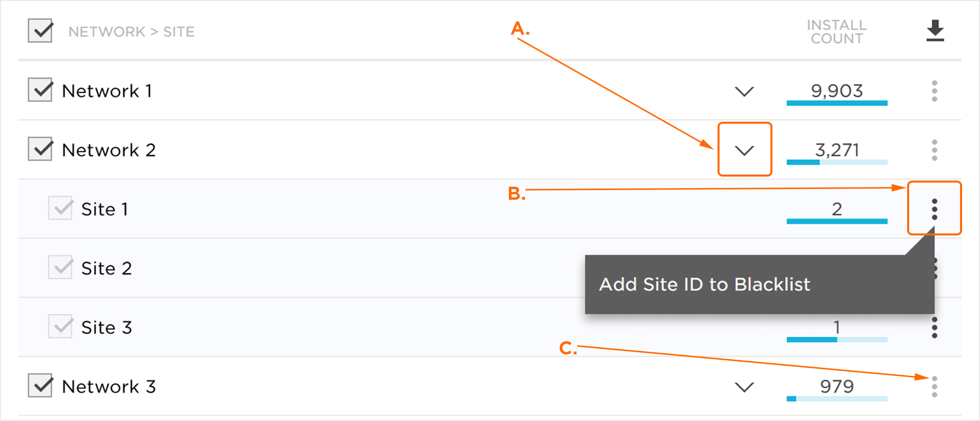
Task: Toggle the select-all checkbox in header
Action: (40, 31)
